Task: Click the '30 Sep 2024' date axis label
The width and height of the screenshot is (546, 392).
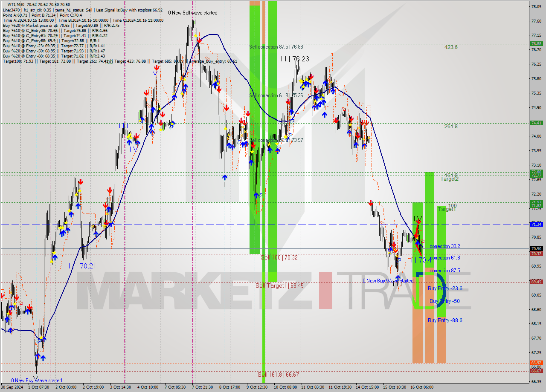Action: pos(12,387)
